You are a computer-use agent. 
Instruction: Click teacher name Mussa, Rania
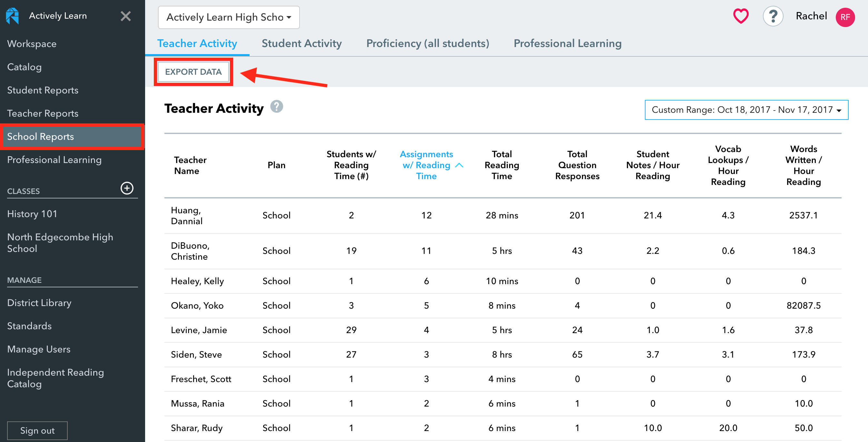(197, 404)
